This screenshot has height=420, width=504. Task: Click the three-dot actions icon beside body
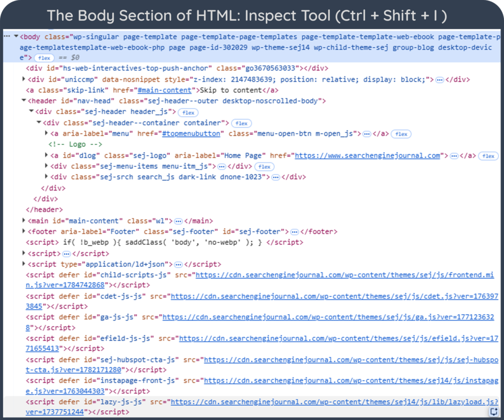click(7, 36)
